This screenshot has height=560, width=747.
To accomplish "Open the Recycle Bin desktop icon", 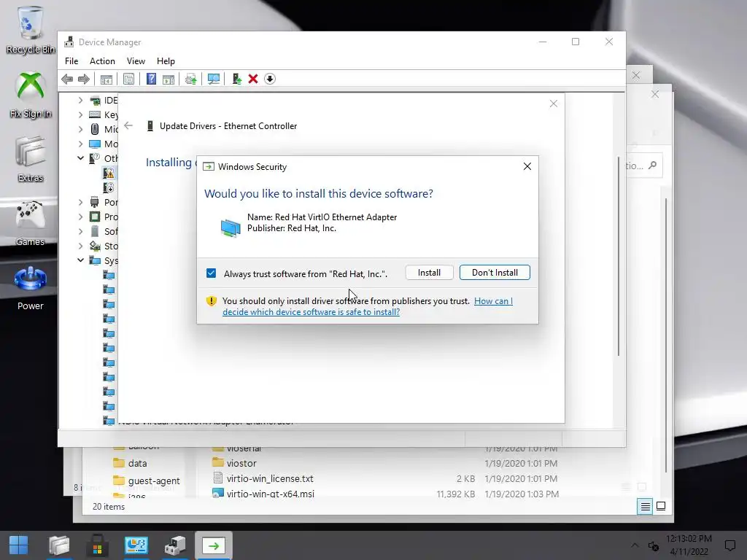I will tap(31, 30).
